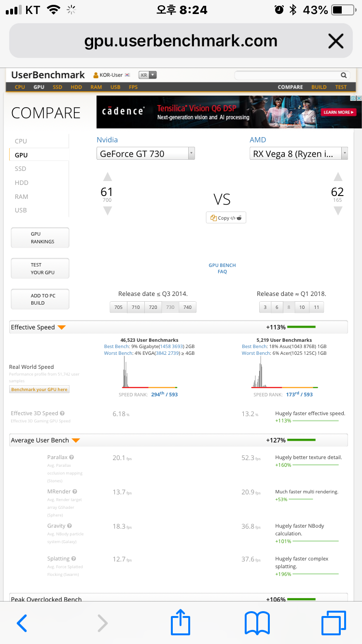Click the help icon beside Gravity
The image size is (362, 644).
point(70,526)
